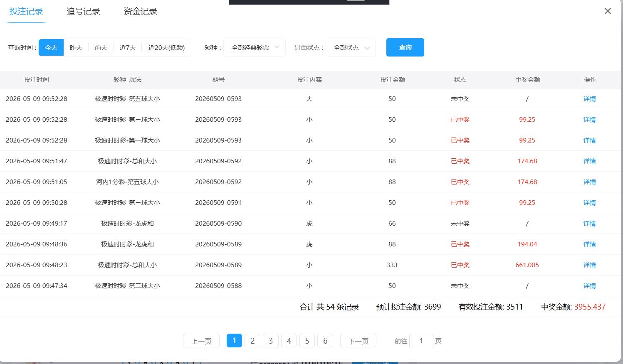Select the 昨天 time filter
This screenshot has width=623, height=364.
(76, 47)
